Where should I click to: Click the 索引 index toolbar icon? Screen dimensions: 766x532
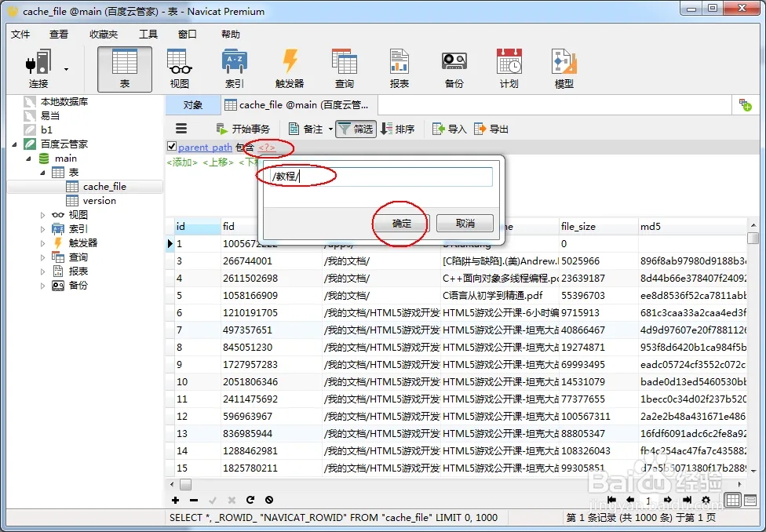tap(235, 68)
